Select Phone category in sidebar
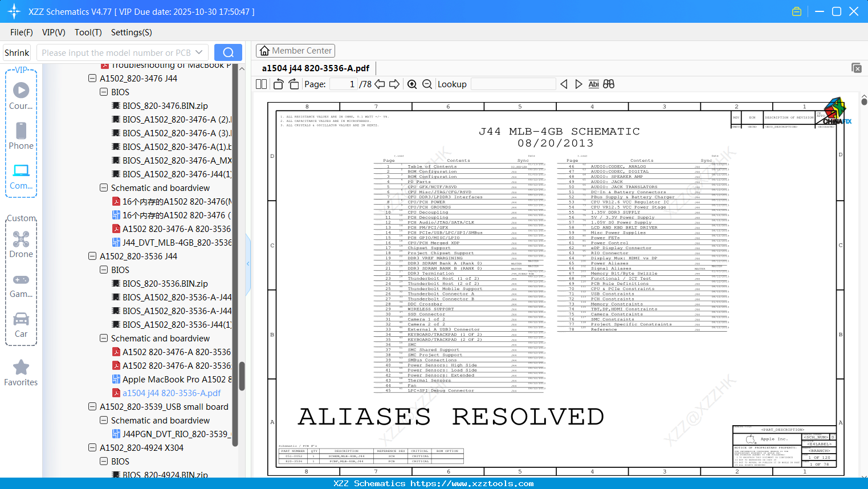The image size is (868, 489). pyautogui.click(x=21, y=136)
